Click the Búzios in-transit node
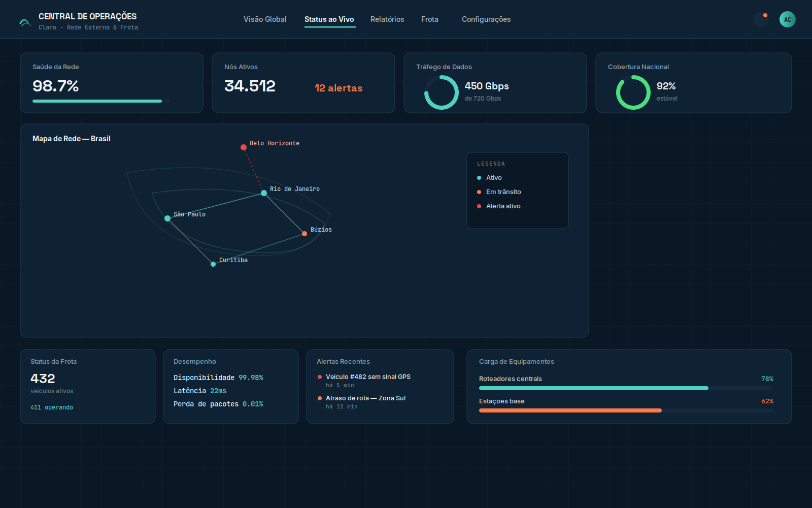The height and width of the screenshot is (508, 812). coord(304,234)
